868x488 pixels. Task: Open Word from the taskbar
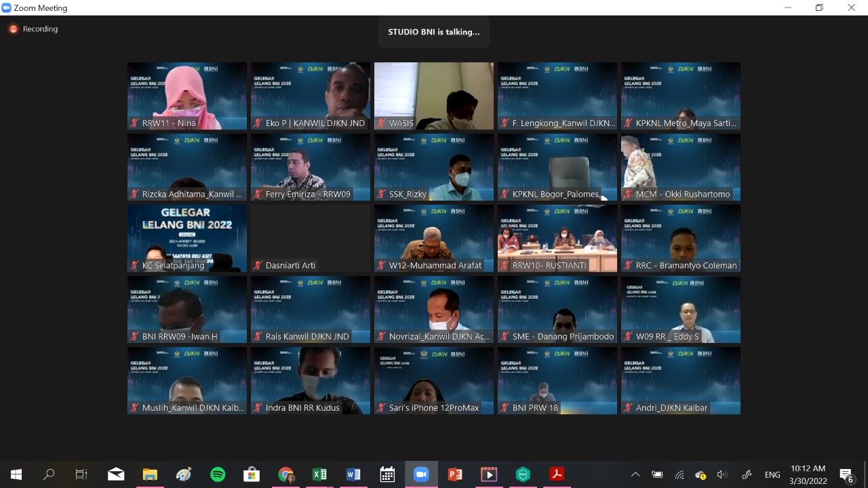(x=353, y=474)
